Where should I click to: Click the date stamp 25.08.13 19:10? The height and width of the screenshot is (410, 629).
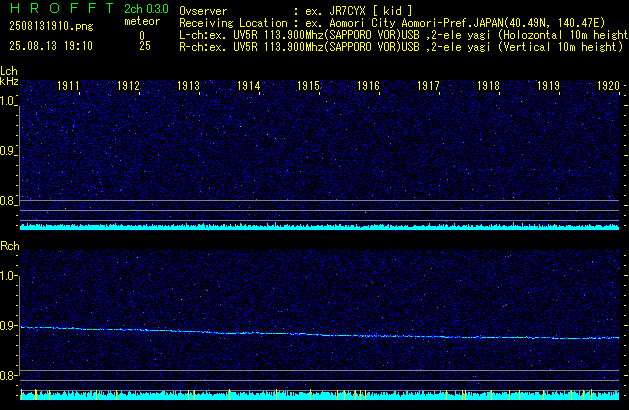pyautogui.click(x=51, y=46)
